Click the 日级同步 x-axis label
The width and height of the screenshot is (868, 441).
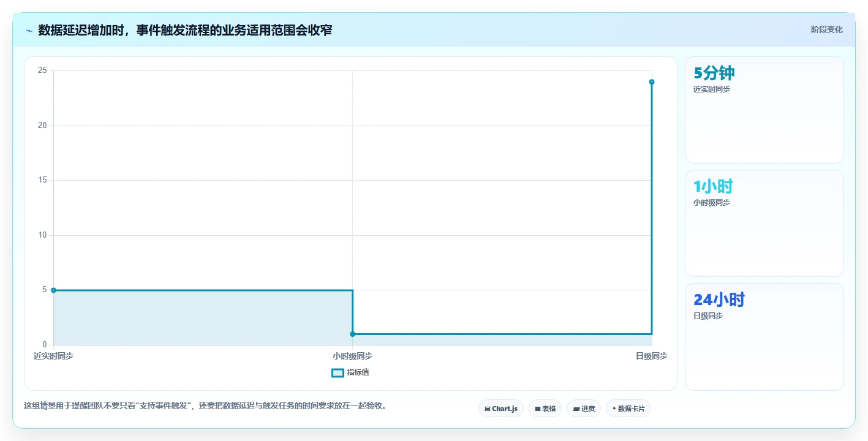pyautogui.click(x=652, y=356)
